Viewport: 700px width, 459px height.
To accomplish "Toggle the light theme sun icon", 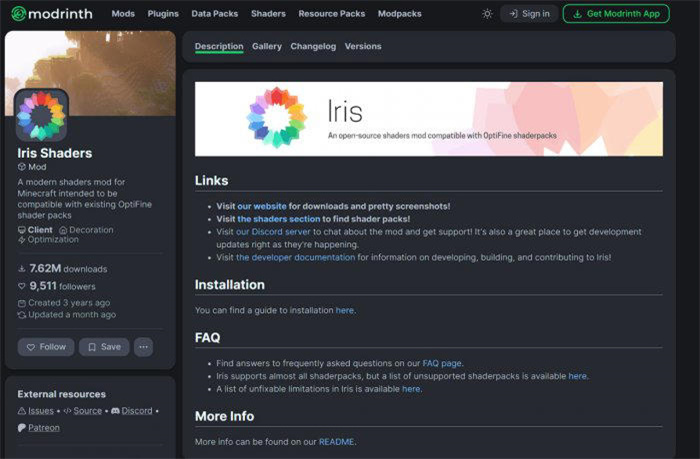I will point(487,14).
